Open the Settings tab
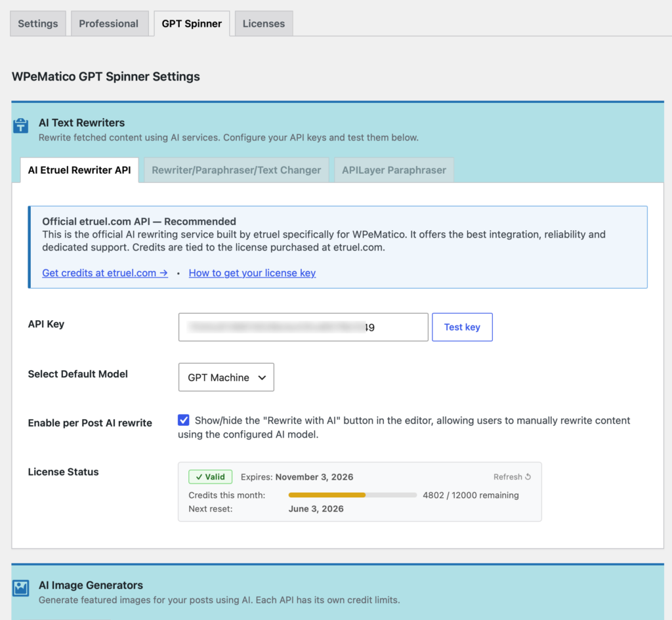 37,24
